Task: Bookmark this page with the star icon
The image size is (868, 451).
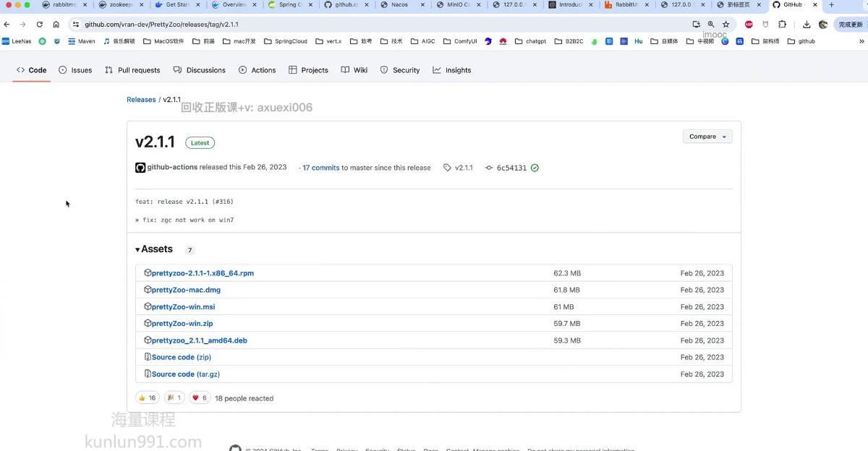Action: 726,24
